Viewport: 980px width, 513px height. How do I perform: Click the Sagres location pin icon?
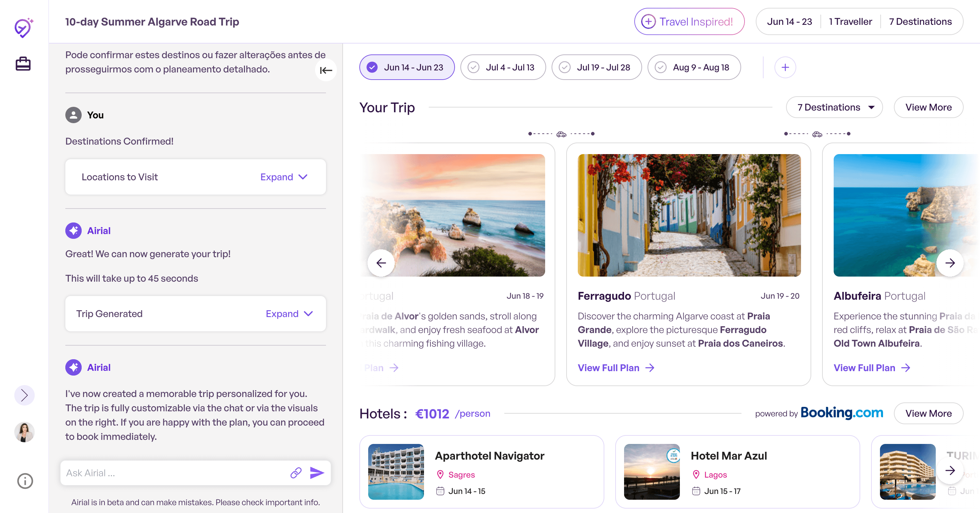440,475
